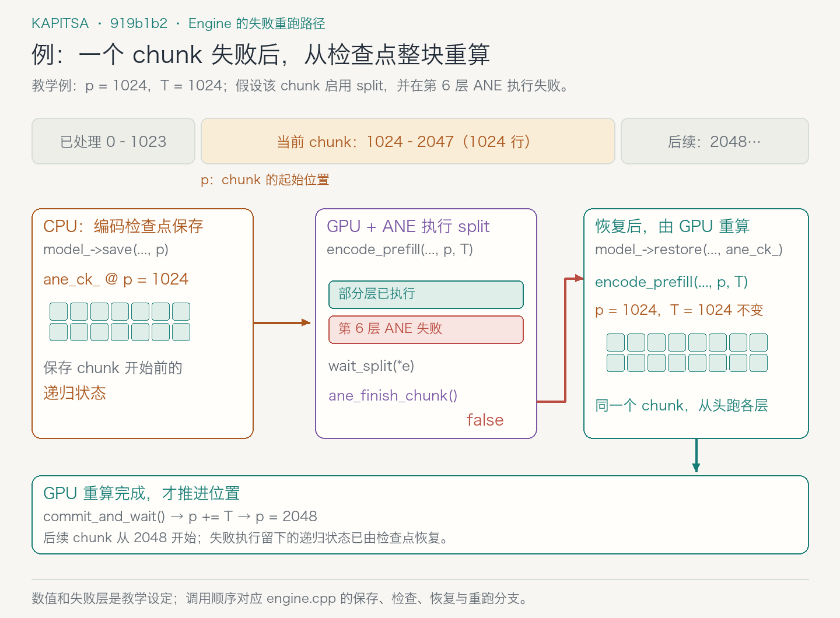This screenshot has height=618, width=840.
Task: Click the header text "Engine 的失败重跑路径"
Action: (257, 23)
